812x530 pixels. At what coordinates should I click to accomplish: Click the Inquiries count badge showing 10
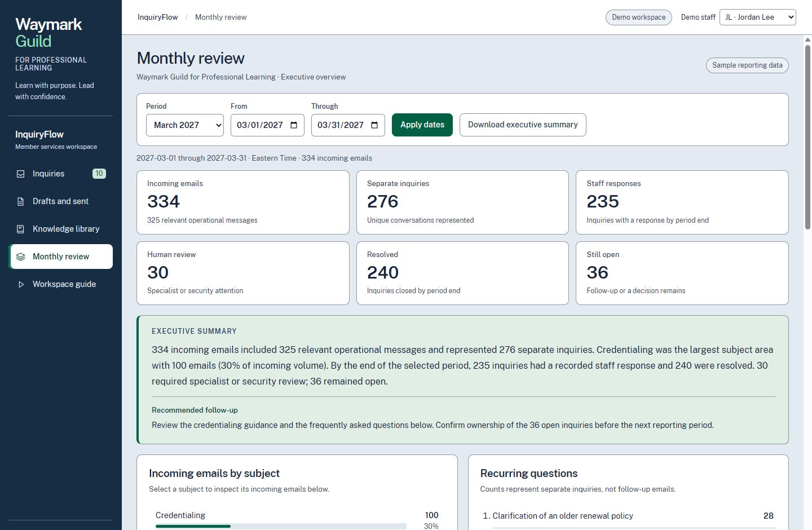click(x=99, y=174)
